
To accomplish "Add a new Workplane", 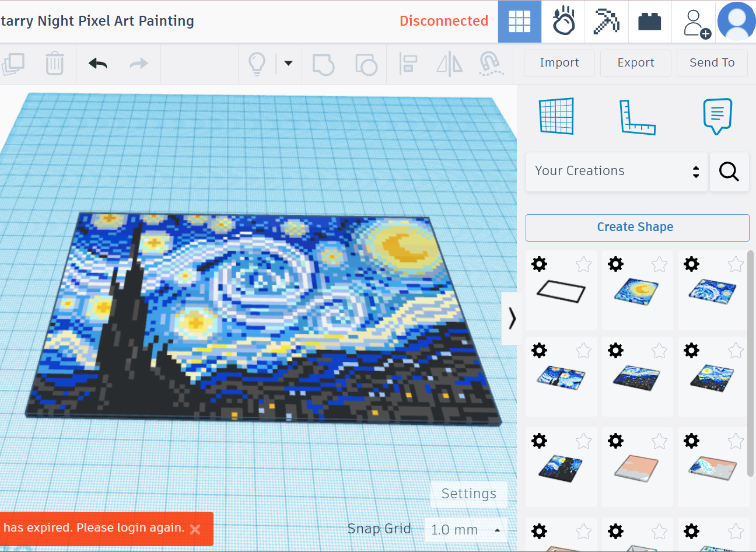I will (556, 116).
